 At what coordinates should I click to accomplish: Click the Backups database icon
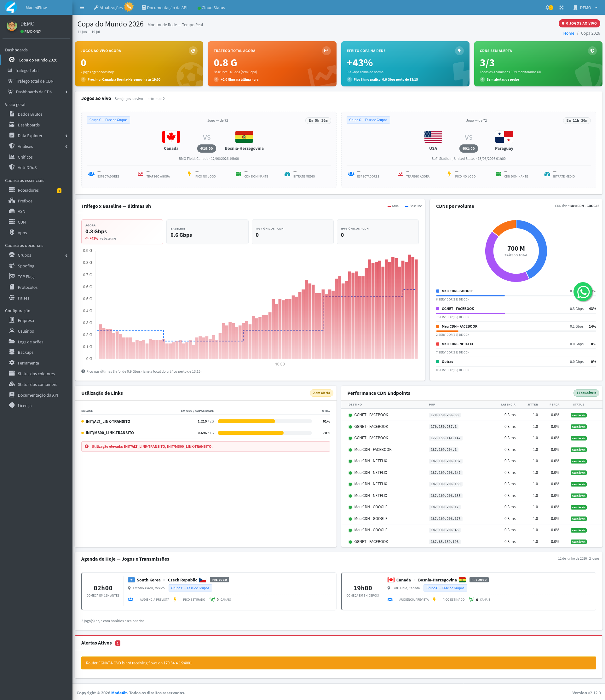(x=12, y=352)
